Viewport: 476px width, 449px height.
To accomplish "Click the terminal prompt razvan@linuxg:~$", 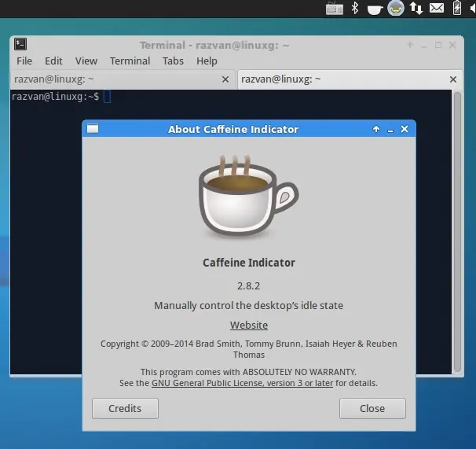I will [55, 97].
